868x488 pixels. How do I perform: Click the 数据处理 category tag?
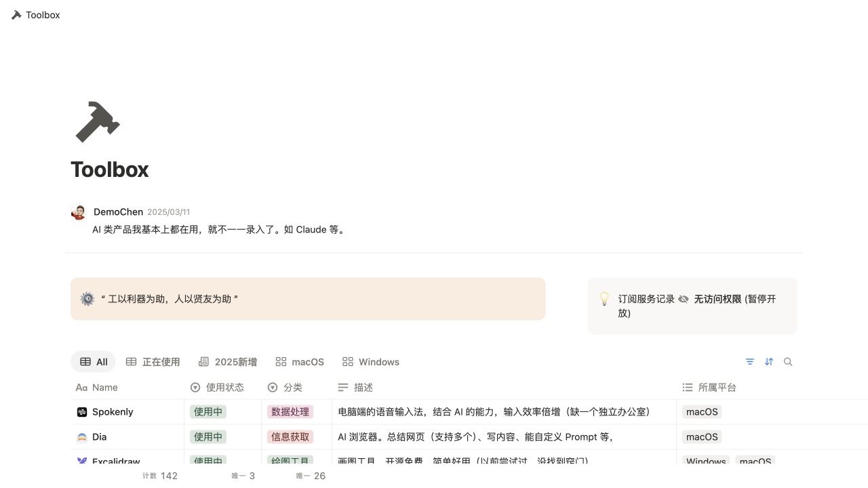(290, 412)
